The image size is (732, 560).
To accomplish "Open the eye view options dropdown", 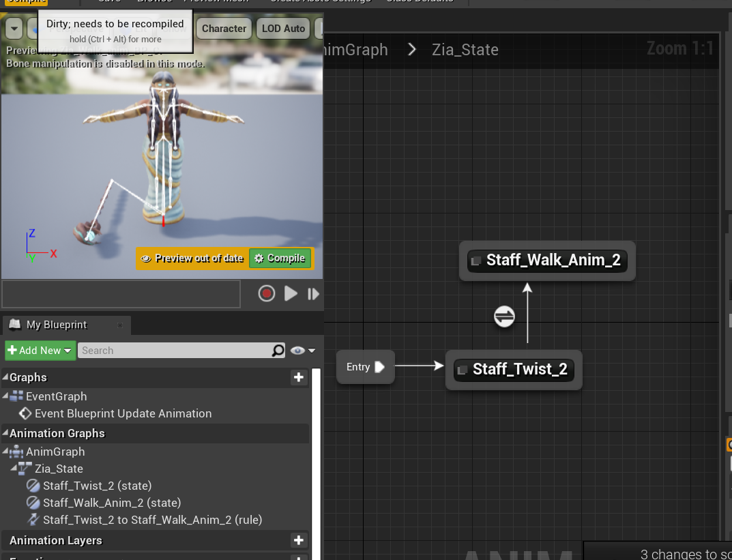I will [303, 351].
